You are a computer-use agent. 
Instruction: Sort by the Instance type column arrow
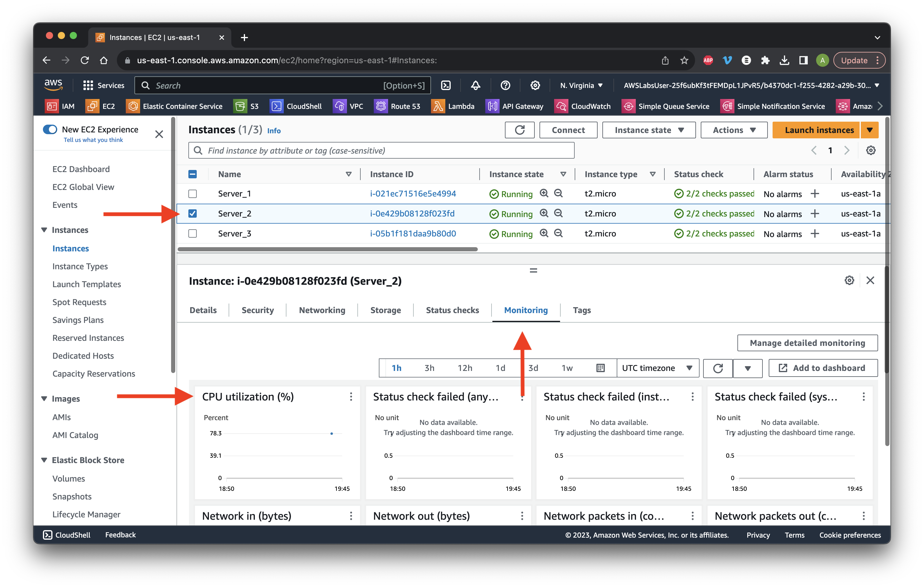pyautogui.click(x=652, y=174)
